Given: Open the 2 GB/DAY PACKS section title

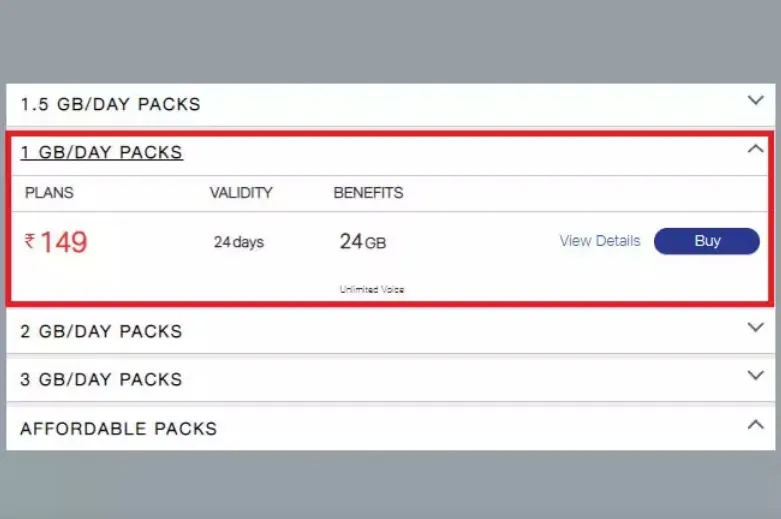Looking at the screenshot, I should 101,331.
